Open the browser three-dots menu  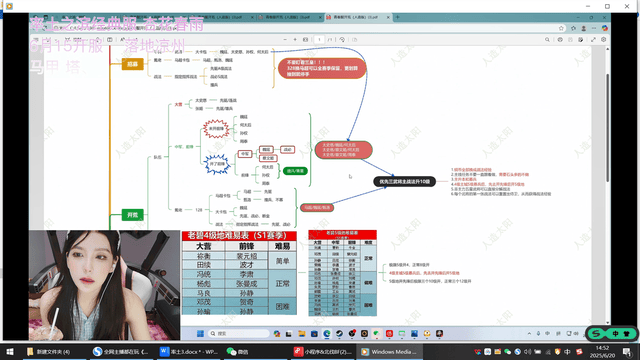click(x=594, y=28)
